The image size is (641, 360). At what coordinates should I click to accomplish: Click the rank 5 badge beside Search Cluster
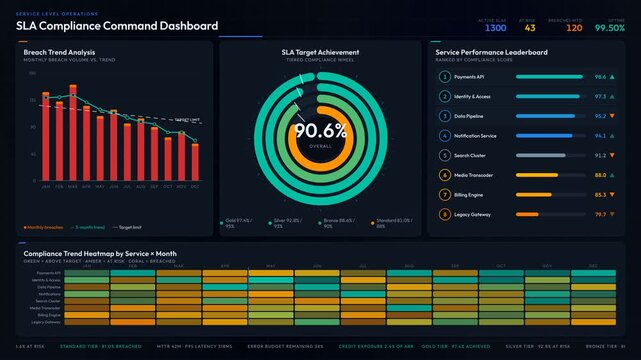[x=444, y=155]
